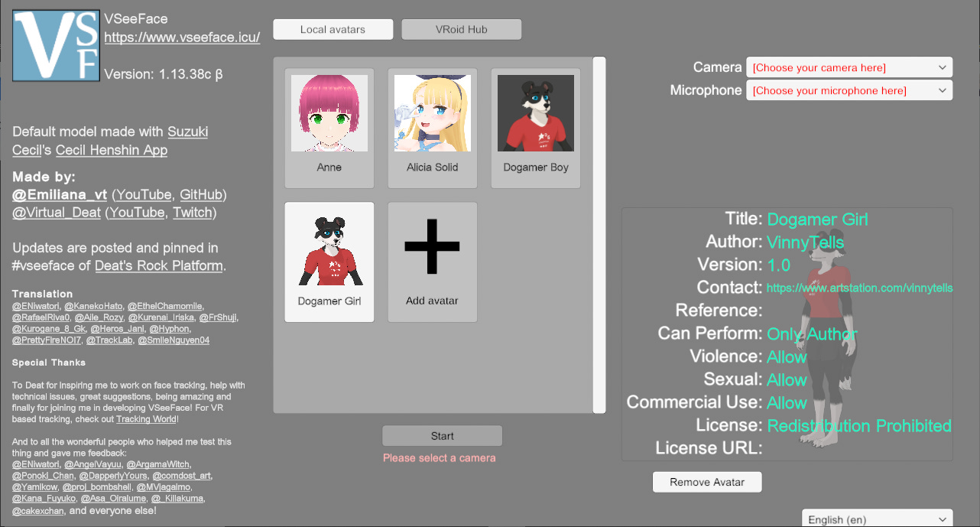
Task: Open Emiliana's GitHub link
Action: coord(201,194)
